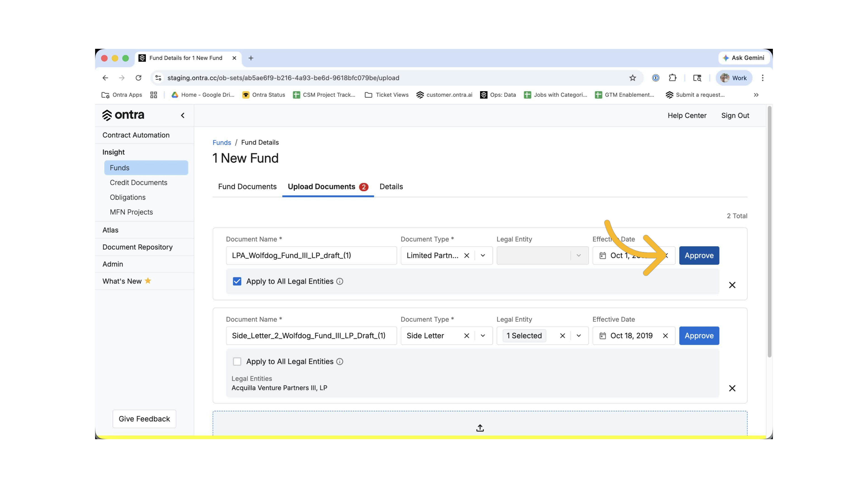The image size is (868, 488).
Task: Click Ask Gemini button
Action: [x=744, y=58]
